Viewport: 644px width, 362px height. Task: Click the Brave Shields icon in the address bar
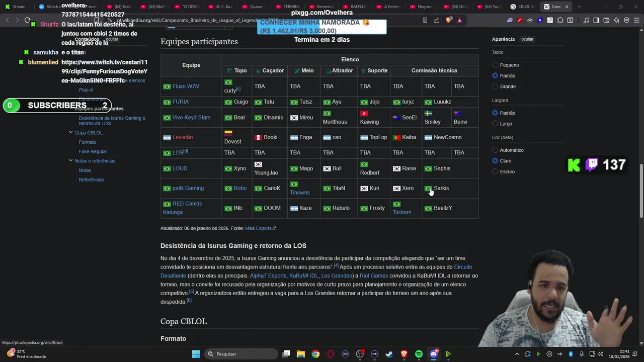[x=449, y=20]
